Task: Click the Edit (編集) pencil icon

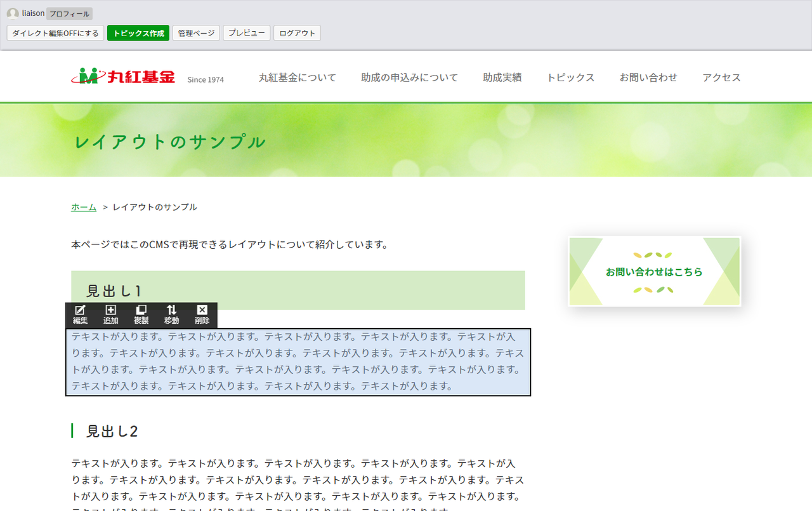Action: (80, 310)
